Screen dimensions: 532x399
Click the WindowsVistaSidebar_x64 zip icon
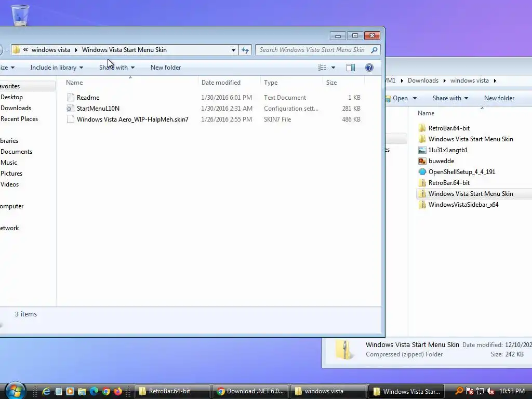422,205
